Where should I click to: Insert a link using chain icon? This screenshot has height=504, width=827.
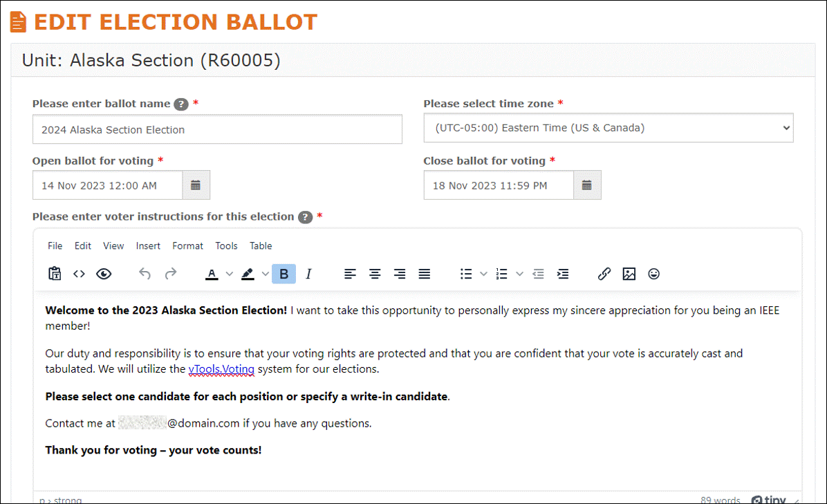604,274
